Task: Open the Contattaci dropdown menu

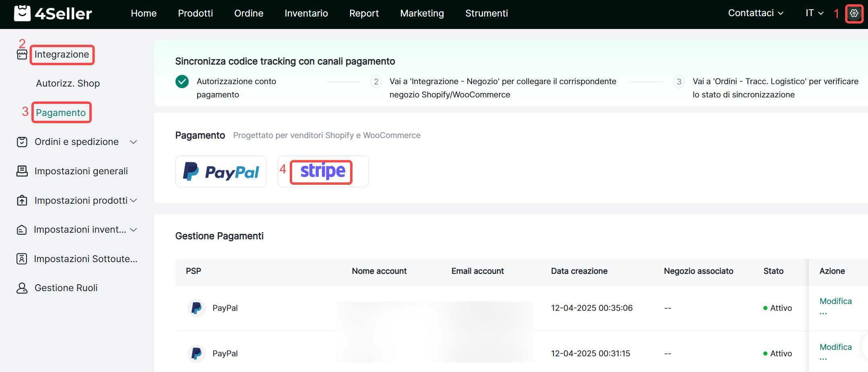Action: (755, 13)
